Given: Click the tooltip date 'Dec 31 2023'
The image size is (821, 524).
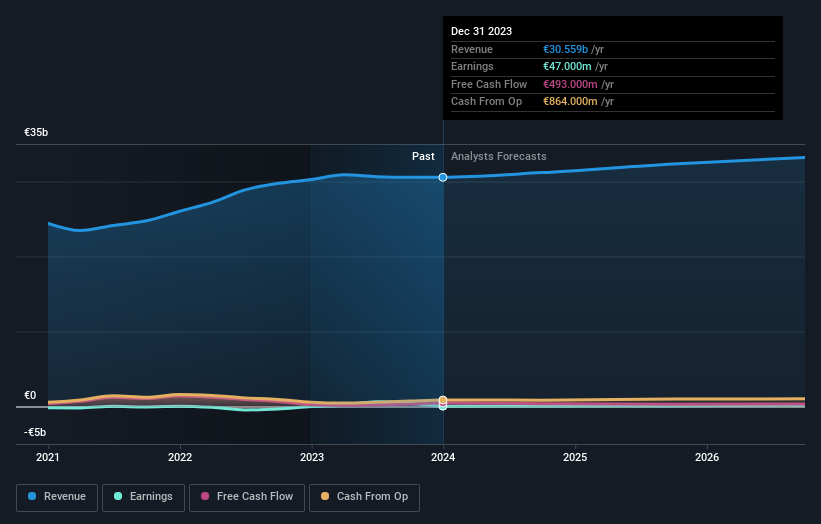Looking at the screenshot, I should 481,31.
